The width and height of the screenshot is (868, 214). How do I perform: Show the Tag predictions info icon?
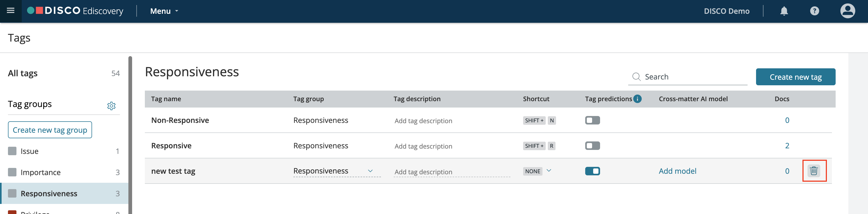pyautogui.click(x=637, y=99)
